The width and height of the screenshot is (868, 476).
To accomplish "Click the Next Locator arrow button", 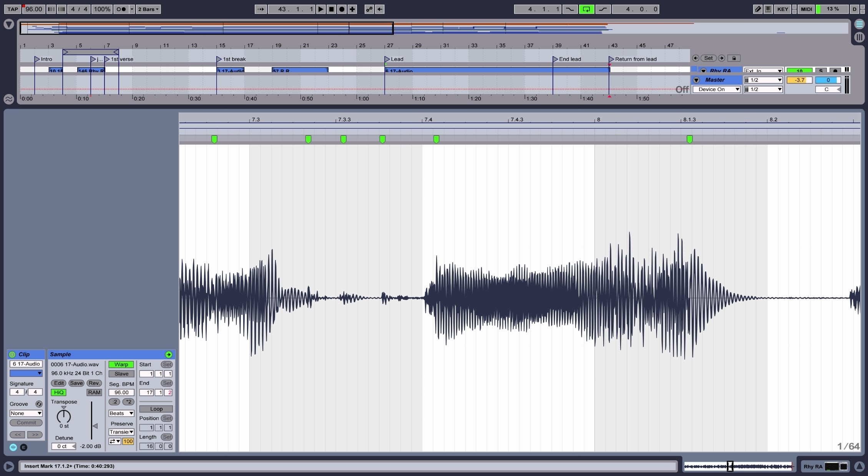I will [x=722, y=58].
